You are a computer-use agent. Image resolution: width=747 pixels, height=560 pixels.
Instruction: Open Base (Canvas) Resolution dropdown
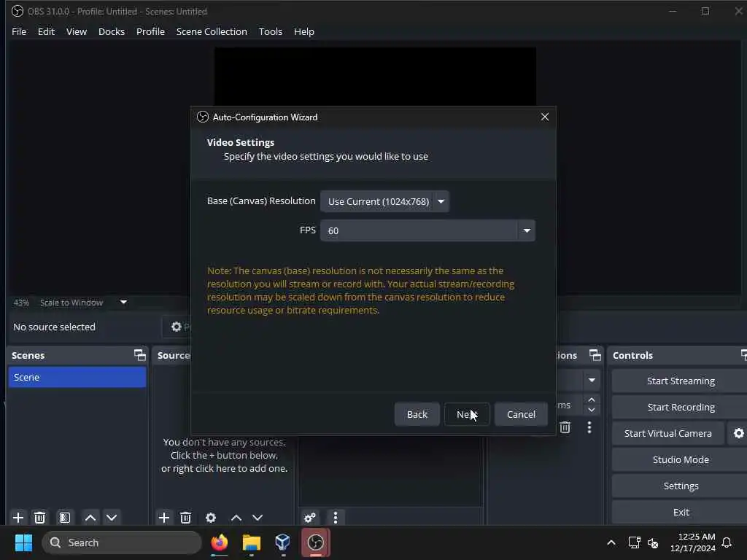(x=385, y=201)
